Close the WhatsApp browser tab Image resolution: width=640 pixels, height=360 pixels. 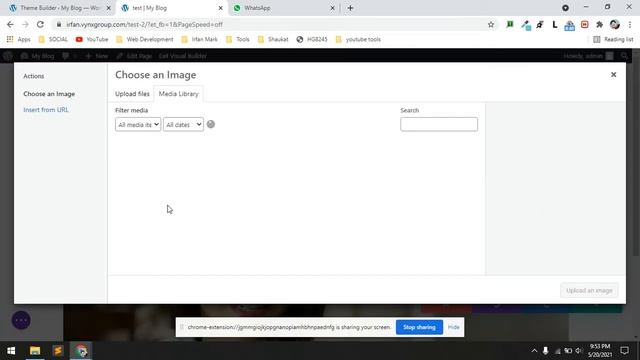(332, 8)
